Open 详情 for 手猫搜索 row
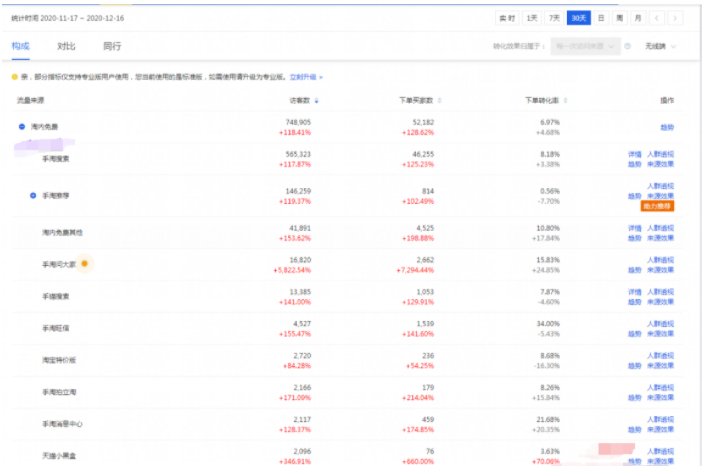 click(635, 292)
